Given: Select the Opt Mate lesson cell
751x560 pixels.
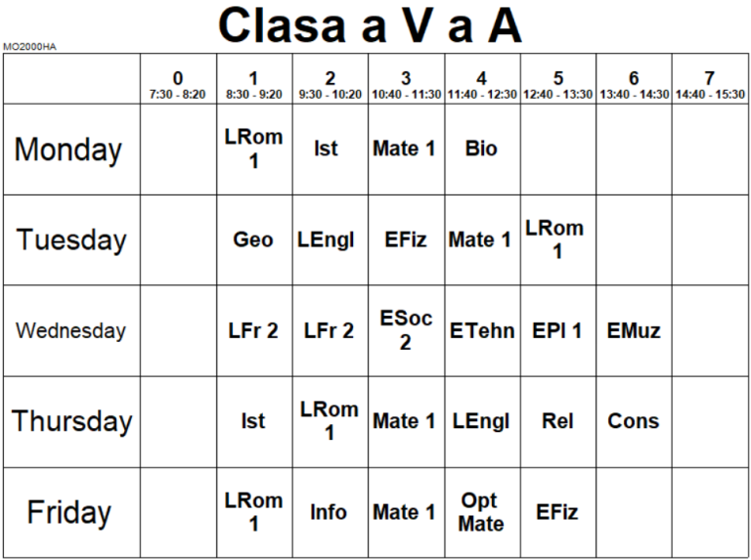Looking at the screenshot, I should 481,512.
